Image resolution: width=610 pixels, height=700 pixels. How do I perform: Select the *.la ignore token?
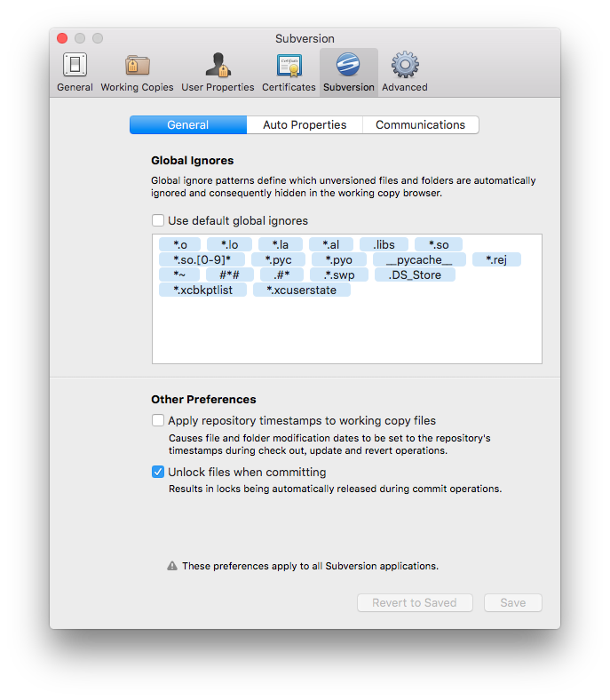281,244
